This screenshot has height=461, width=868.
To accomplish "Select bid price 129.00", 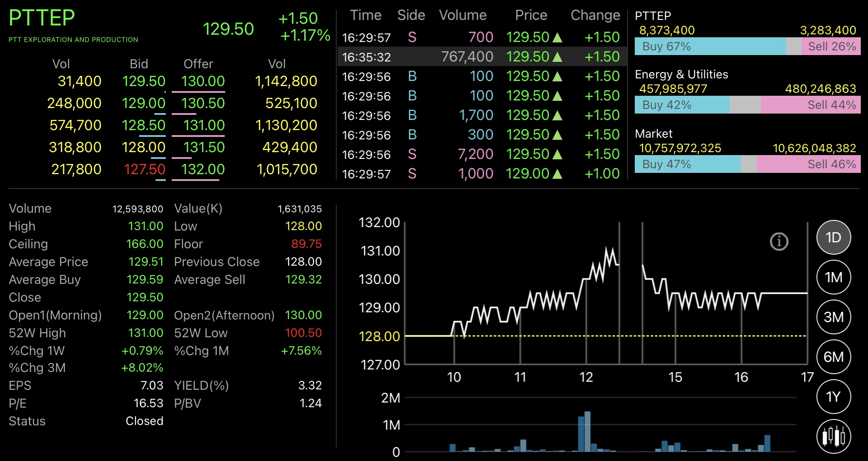I will [x=144, y=103].
